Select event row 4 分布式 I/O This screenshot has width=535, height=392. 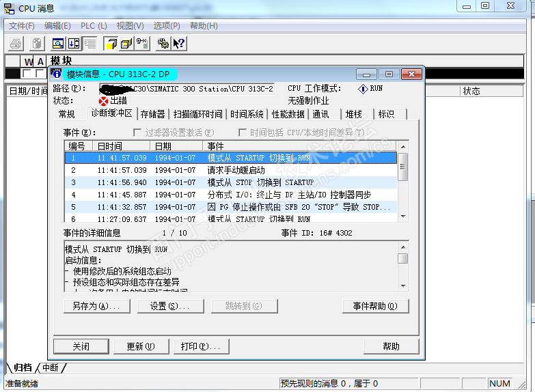[x=231, y=195]
